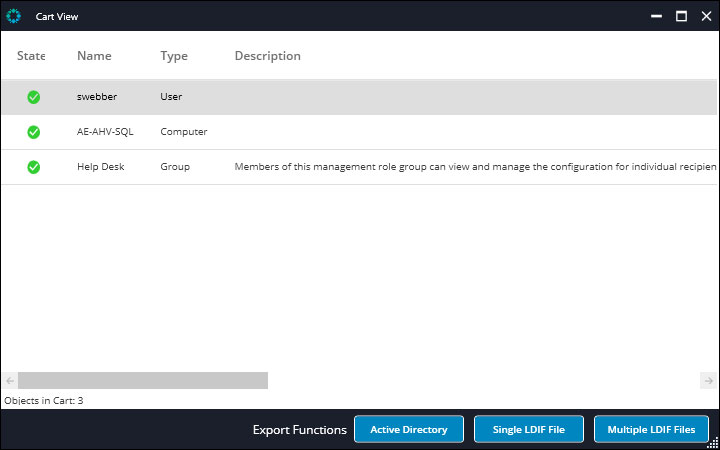Click the horizontal scrollbar left arrow
Image resolution: width=720 pixels, height=450 pixels.
coord(10,381)
